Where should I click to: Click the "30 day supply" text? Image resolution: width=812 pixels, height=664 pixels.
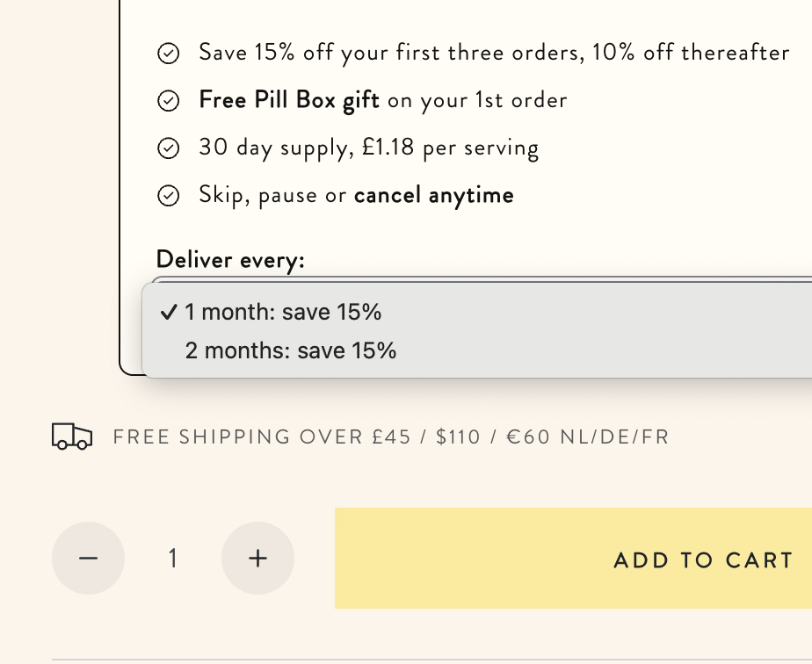(x=276, y=148)
